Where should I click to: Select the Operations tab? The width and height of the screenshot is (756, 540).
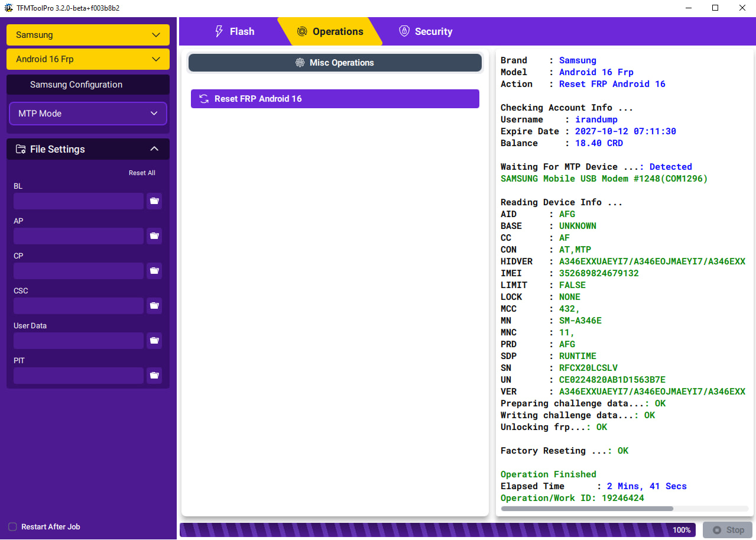coord(330,32)
